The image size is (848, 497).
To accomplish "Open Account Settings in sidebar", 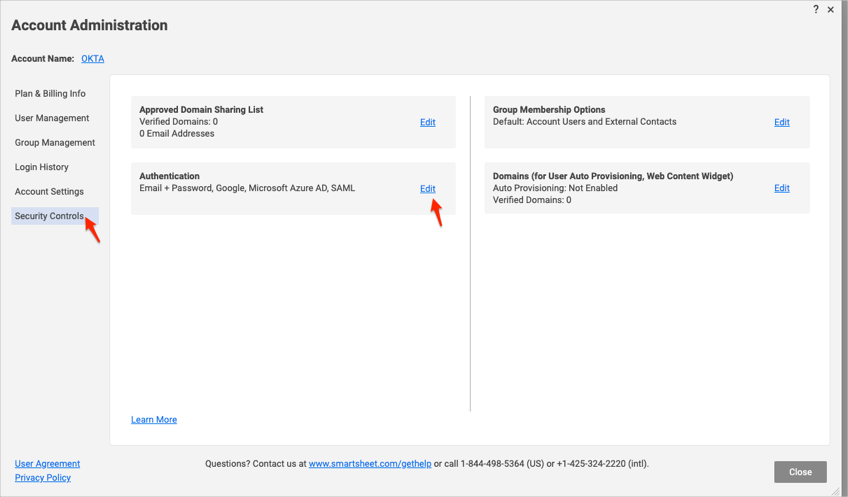I will point(49,192).
